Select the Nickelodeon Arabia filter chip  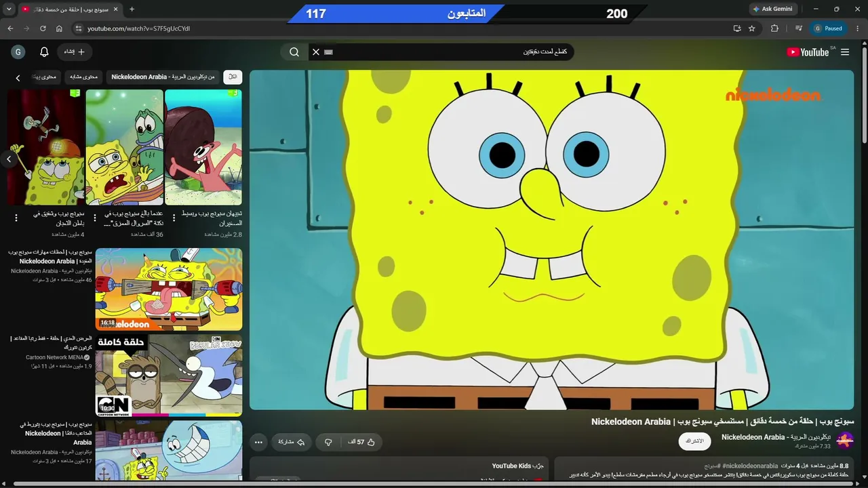coord(163,77)
